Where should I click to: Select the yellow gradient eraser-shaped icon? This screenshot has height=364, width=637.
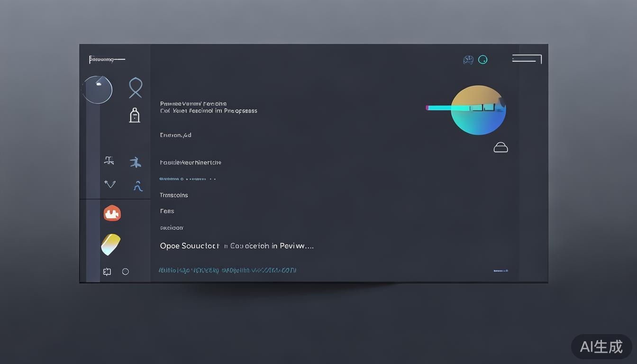click(111, 244)
